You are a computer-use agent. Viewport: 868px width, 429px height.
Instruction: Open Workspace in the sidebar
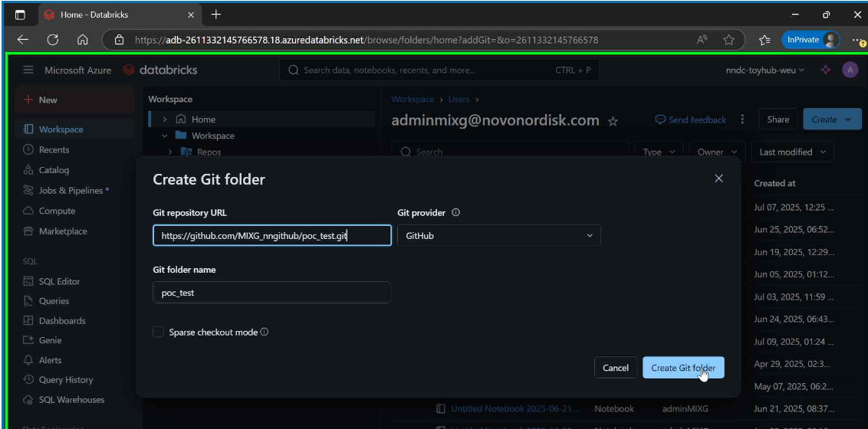click(74, 129)
